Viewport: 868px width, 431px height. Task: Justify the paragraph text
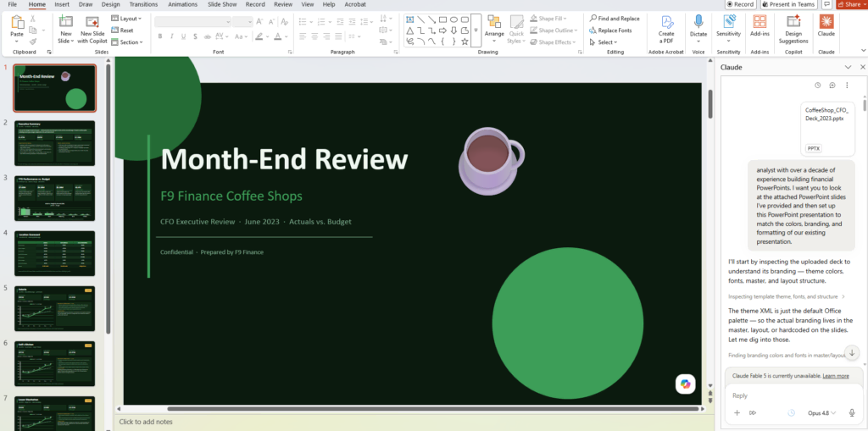tap(340, 36)
